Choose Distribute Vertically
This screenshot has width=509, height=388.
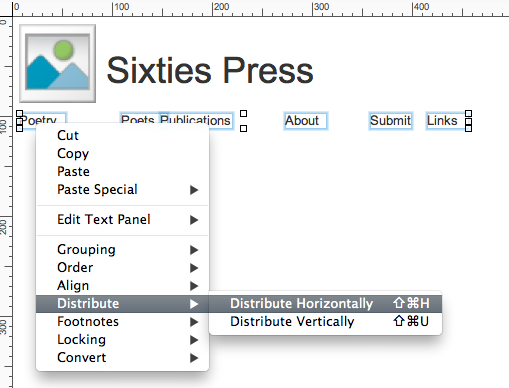(325, 322)
